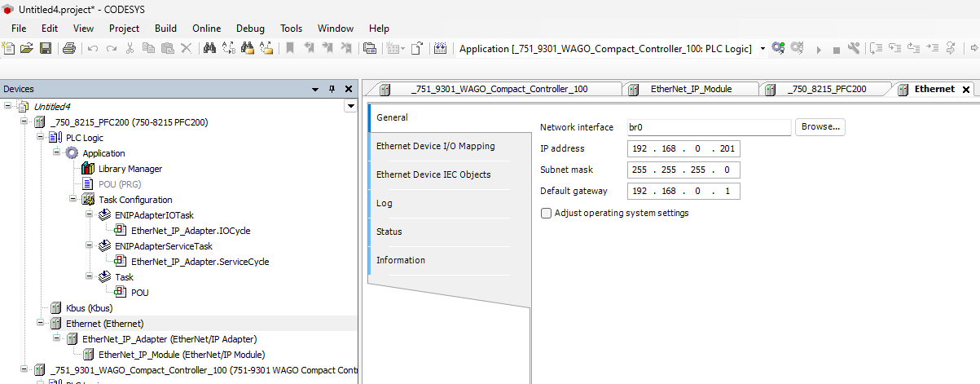Click the Logout gear icon

[x=798, y=48]
